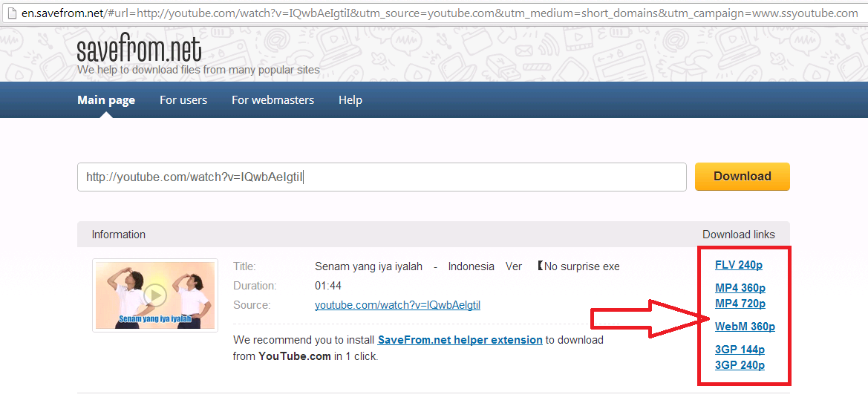Click the duration value 01:44
The height and width of the screenshot is (406, 868).
coord(328,286)
